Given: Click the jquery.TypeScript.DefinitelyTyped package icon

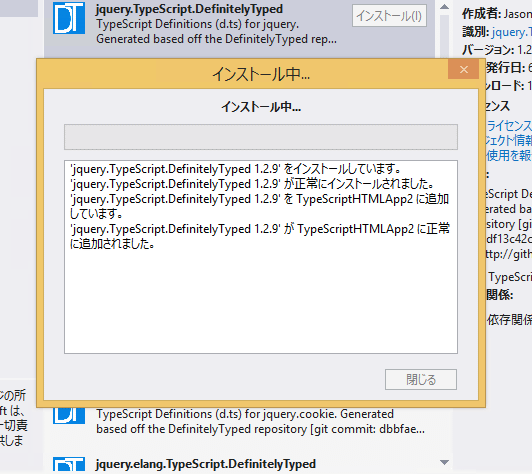Looking at the screenshot, I should (x=69, y=18).
